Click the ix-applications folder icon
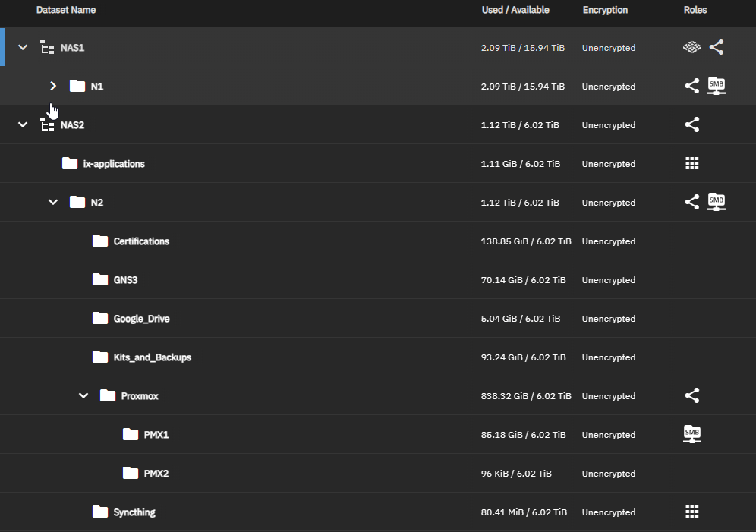The width and height of the screenshot is (756, 532). coord(70,163)
